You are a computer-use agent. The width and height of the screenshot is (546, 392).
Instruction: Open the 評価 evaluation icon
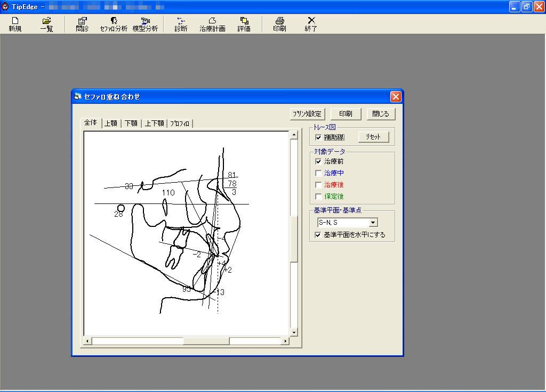point(244,24)
